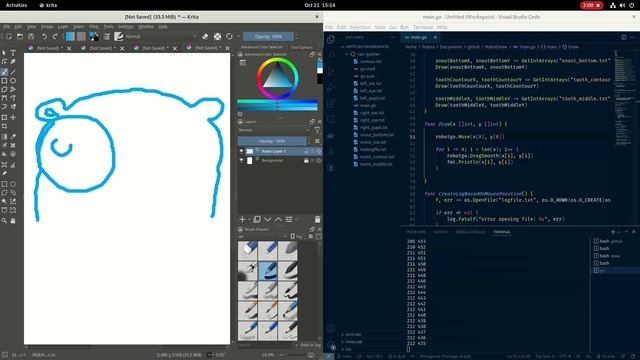The width and height of the screenshot is (640, 360).
Task: Open Activities overview in top bar
Action: [x=16, y=5]
